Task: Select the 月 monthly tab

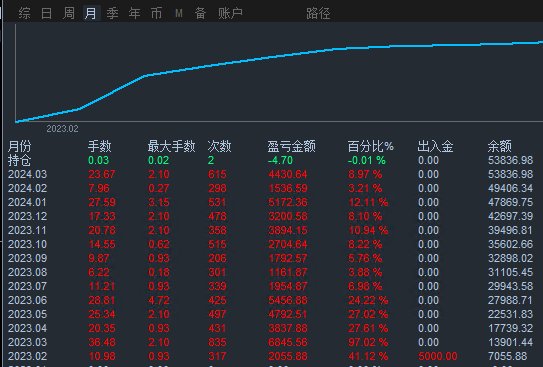Action: click(x=91, y=14)
